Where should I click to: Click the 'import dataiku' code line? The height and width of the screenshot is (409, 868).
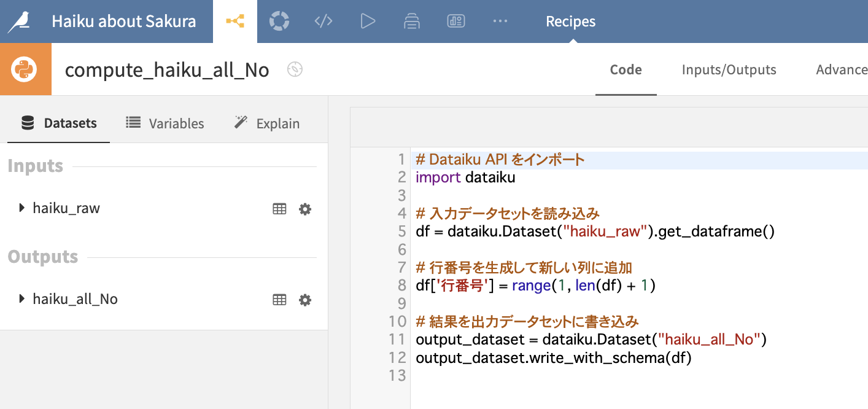coord(465,178)
